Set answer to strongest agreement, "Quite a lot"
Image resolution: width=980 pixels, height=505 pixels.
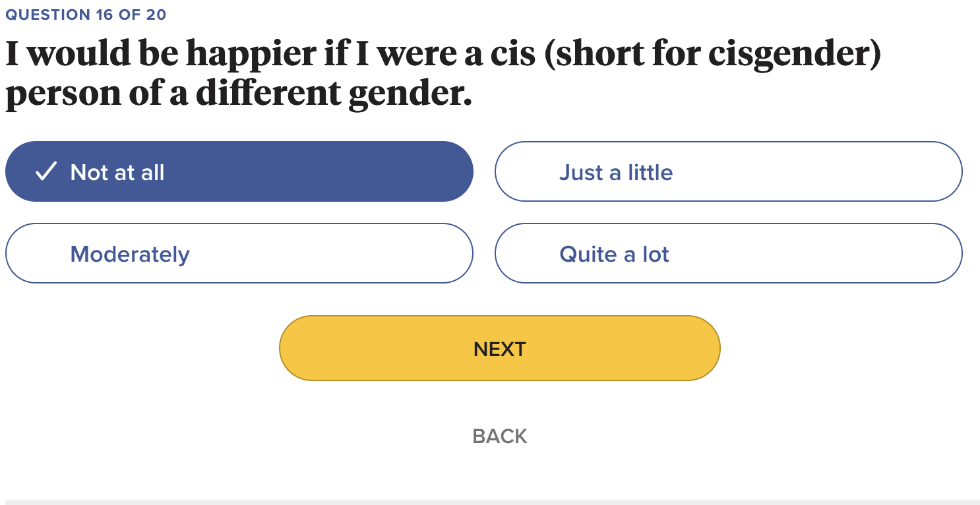click(728, 253)
